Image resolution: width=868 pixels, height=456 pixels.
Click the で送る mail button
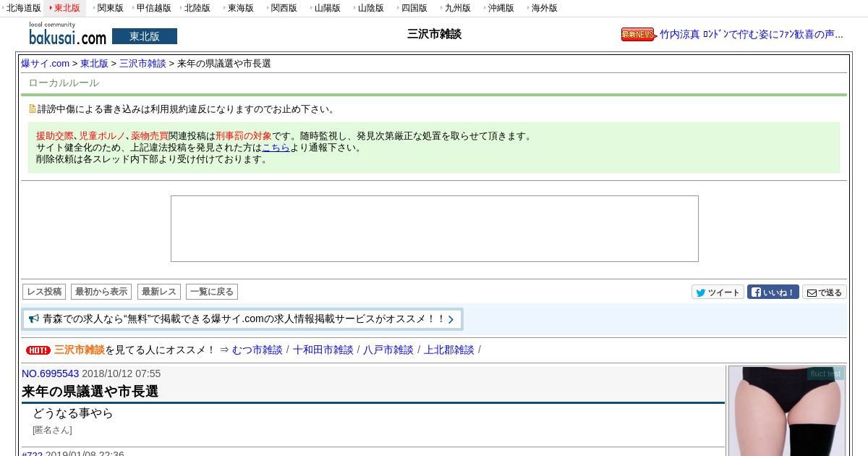point(825,292)
